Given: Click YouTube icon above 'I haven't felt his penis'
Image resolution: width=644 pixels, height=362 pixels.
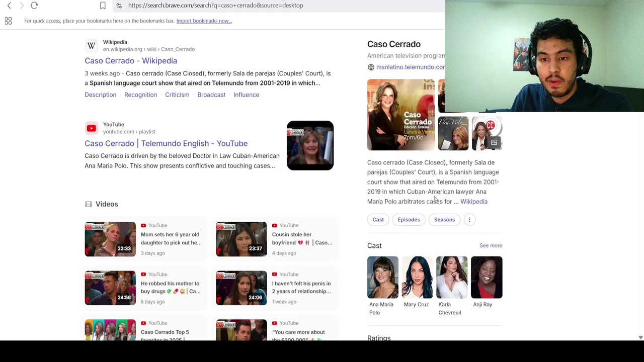Looking at the screenshot, I should click(275, 275).
